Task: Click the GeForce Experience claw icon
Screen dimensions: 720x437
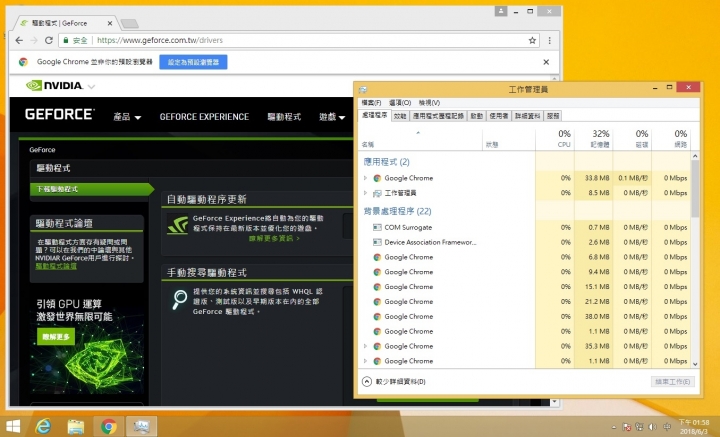Action: pyautogui.click(x=177, y=224)
